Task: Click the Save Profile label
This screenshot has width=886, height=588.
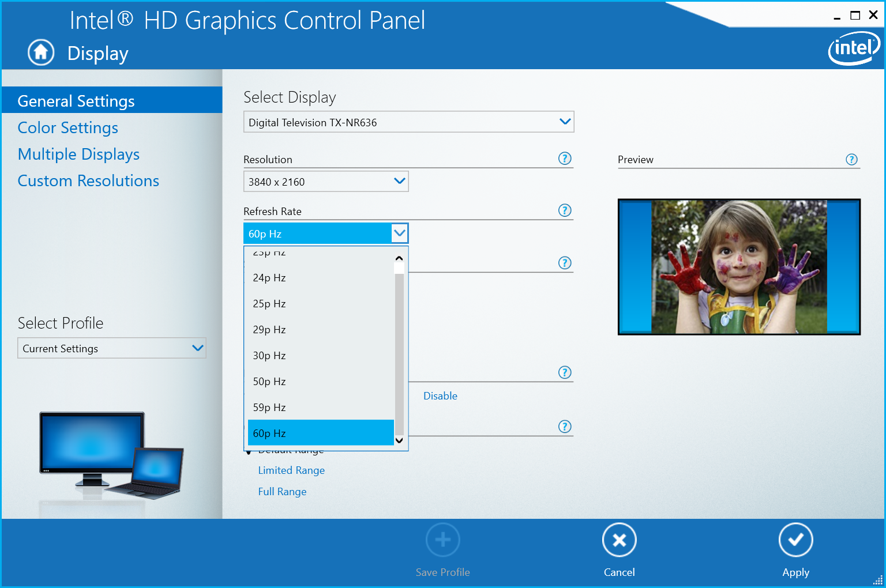Action: point(443,572)
